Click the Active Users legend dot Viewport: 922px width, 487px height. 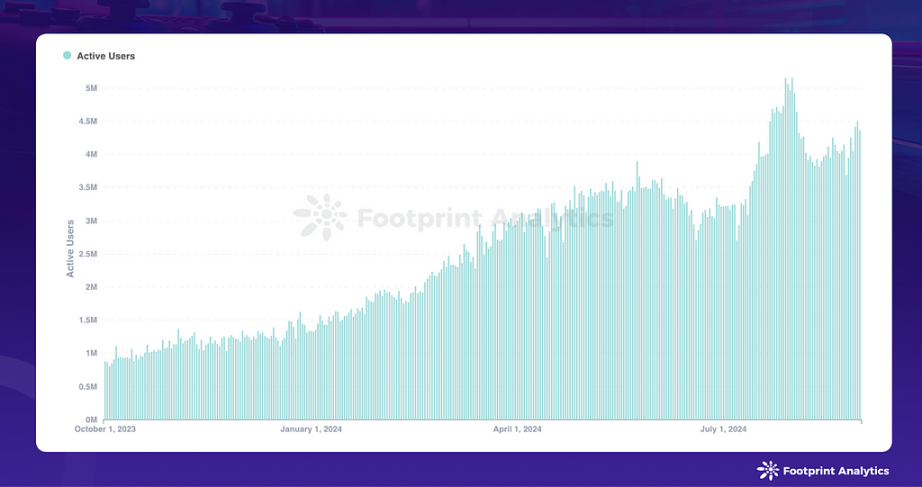tap(67, 55)
